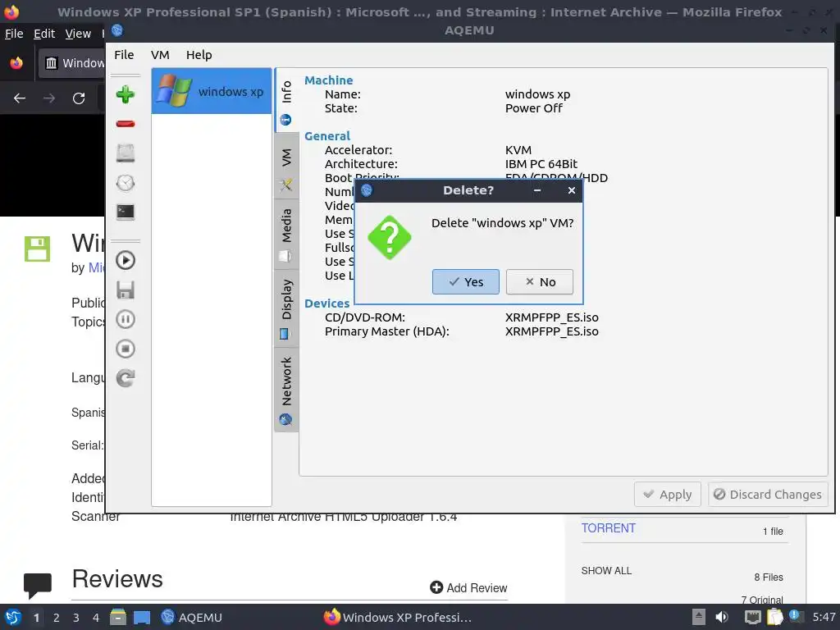Minimize the Delete? dialog

point(537,190)
